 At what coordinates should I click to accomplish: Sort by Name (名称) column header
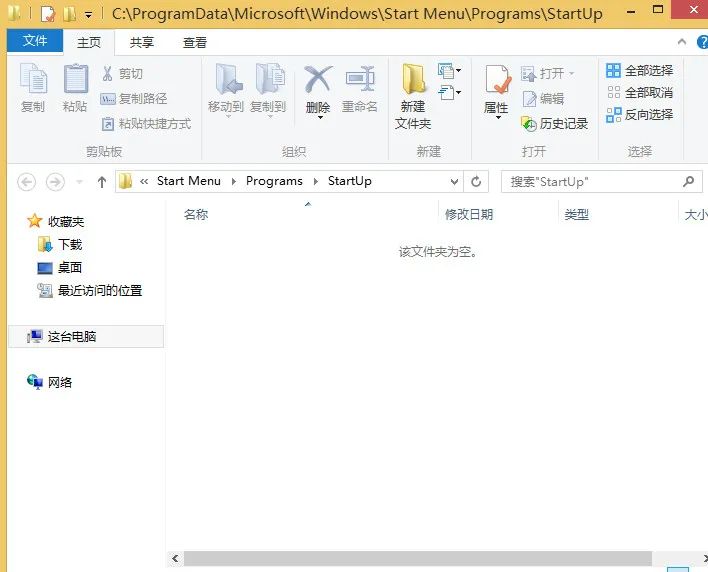click(x=196, y=214)
